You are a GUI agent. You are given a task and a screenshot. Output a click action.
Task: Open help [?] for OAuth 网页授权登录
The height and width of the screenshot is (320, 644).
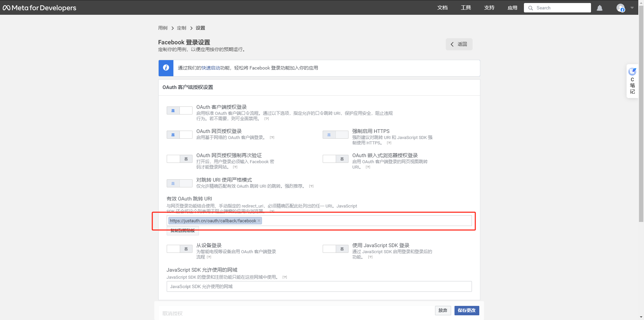[x=272, y=138]
